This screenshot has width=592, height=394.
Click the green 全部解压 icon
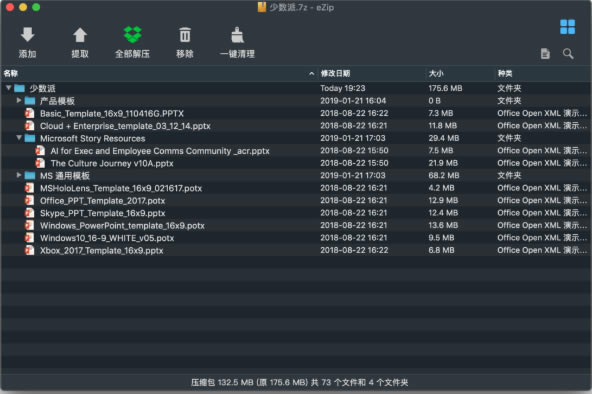(133, 34)
